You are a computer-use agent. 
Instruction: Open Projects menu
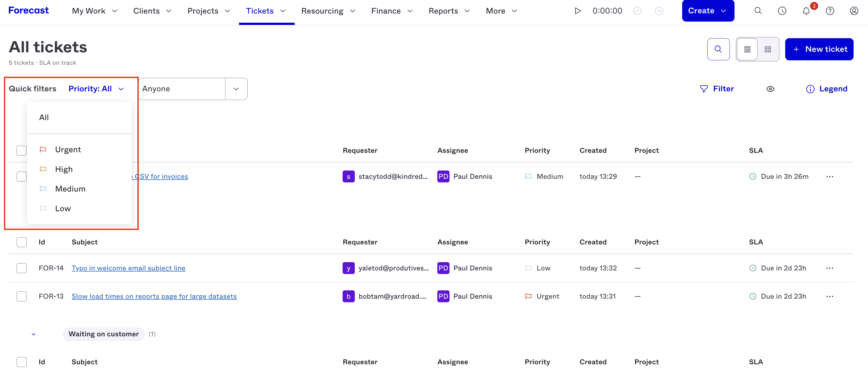[x=209, y=11]
